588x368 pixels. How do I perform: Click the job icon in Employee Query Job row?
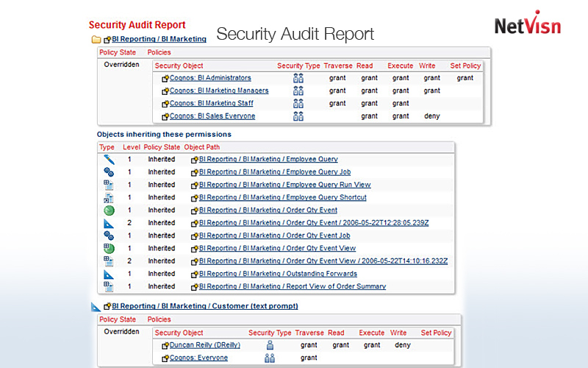[x=109, y=172]
